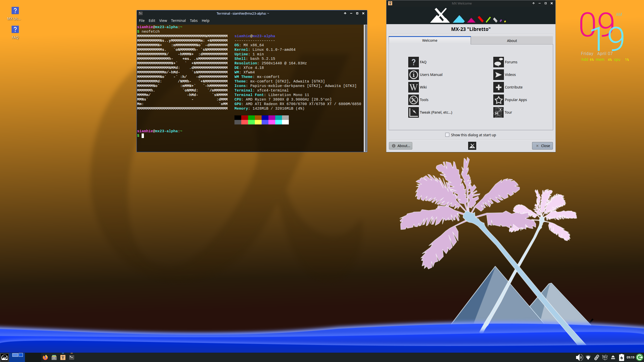The image size is (644, 362).
Task: Click the volume speaker tray icon
Action: pos(579,357)
